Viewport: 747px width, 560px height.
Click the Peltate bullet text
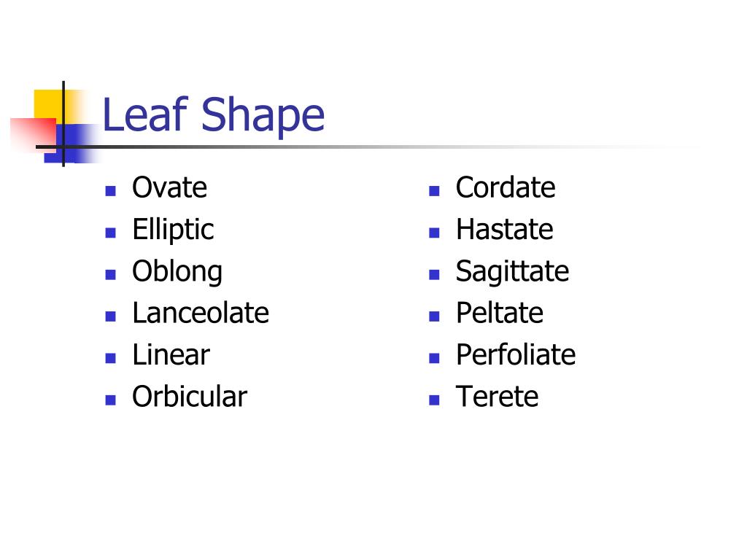pos(499,313)
